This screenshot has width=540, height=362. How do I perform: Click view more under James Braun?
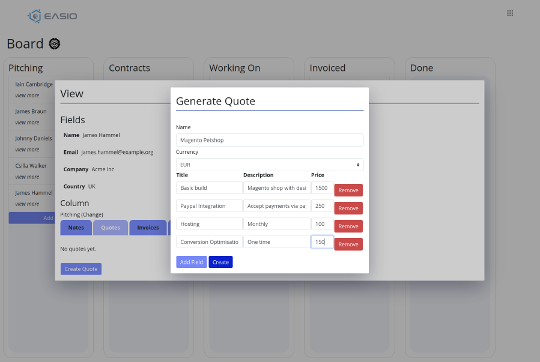(27, 122)
